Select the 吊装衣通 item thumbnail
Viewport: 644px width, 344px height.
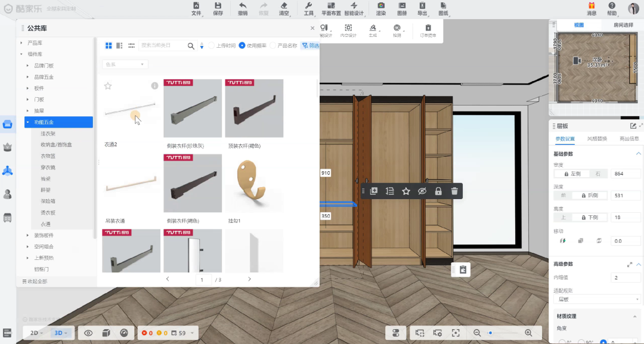point(131,183)
